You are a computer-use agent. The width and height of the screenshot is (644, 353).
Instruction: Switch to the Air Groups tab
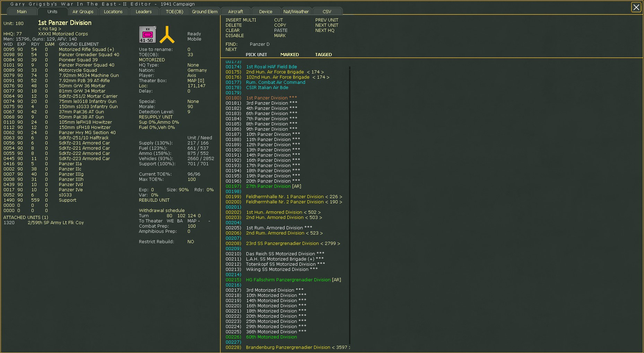(83, 11)
